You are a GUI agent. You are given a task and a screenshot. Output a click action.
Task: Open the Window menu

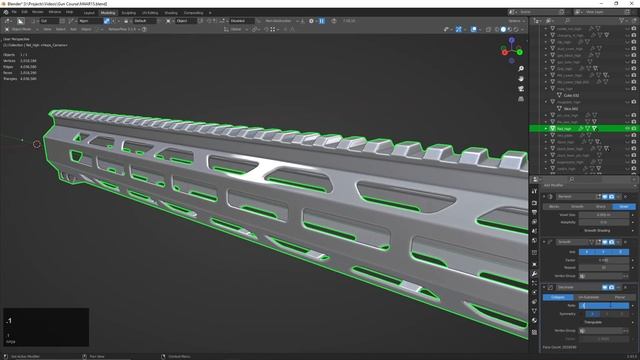pos(55,12)
